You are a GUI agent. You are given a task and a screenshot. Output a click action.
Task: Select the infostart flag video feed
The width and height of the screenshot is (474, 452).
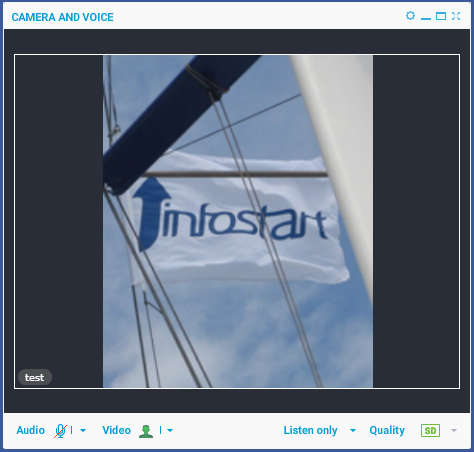238,221
